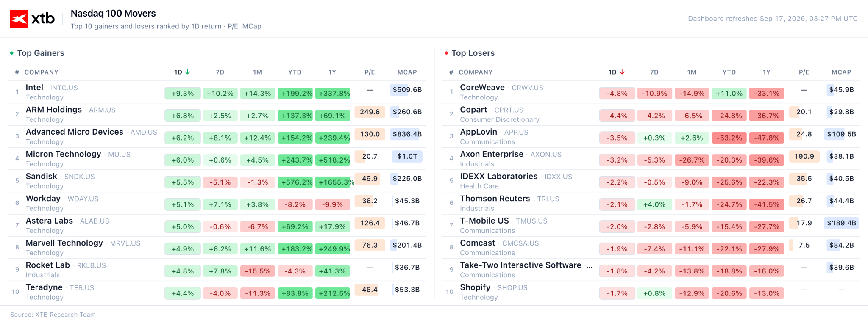This screenshot has height=323, width=868.
Task: Sort gainers table by 7D column
Action: pos(220,72)
